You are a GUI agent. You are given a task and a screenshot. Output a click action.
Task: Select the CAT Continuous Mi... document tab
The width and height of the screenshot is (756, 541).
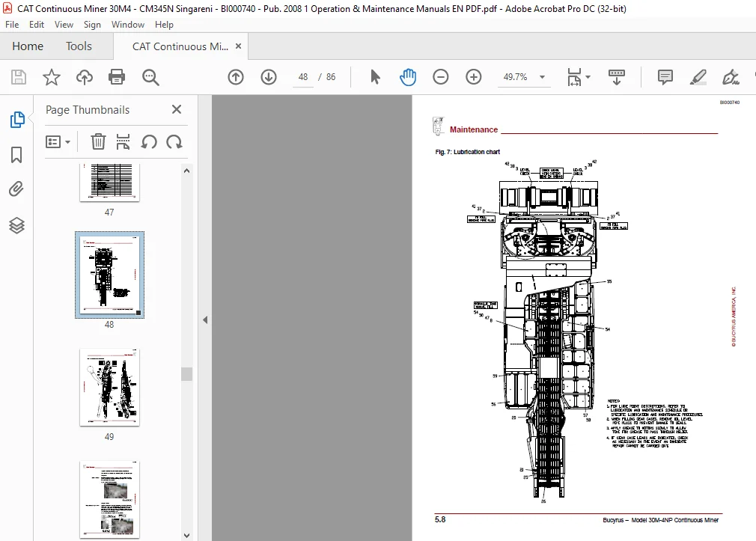pyautogui.click(x=180, y=46)
